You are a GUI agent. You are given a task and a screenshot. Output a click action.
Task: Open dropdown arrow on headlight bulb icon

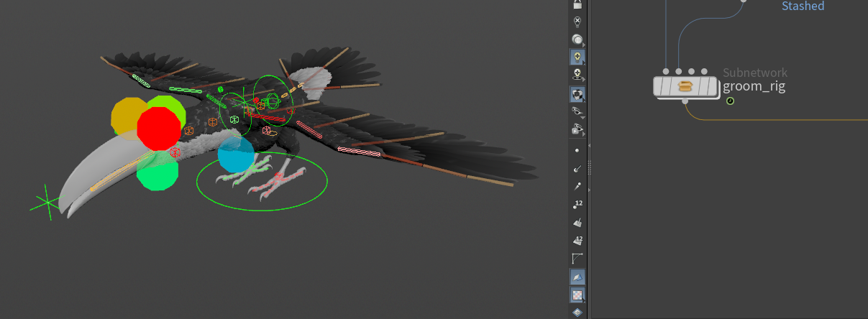pos(583,45)
